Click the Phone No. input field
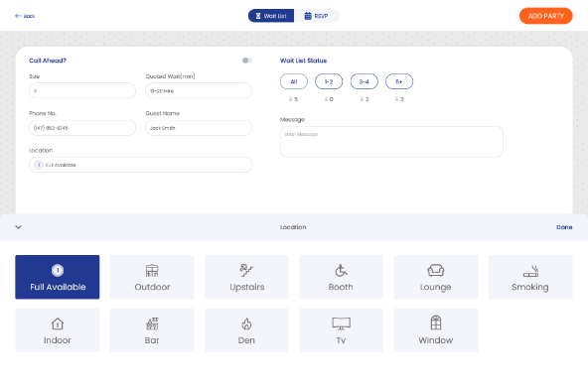Viewport: 588px width, 389px height. click(x=82, y=128)
